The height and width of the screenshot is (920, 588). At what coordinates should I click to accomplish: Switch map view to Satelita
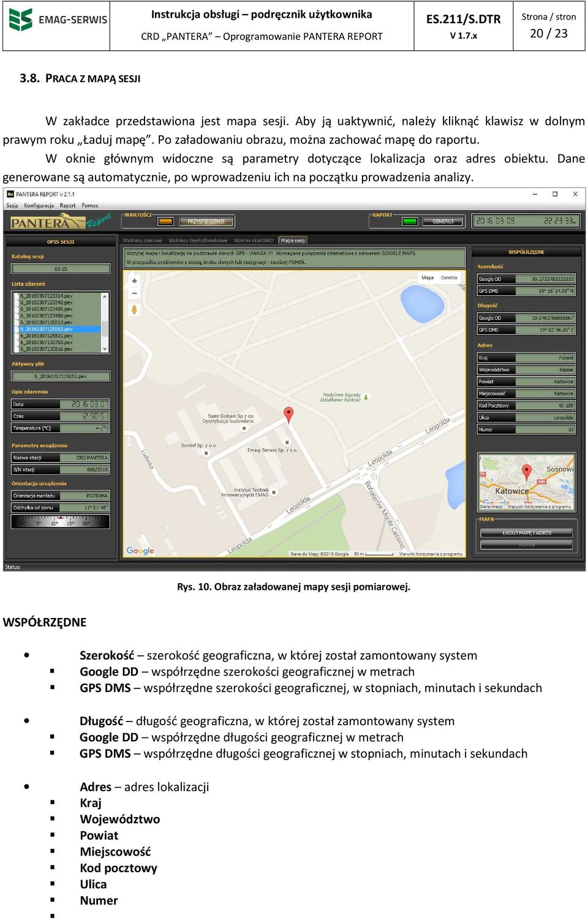[x=449, y=277]
